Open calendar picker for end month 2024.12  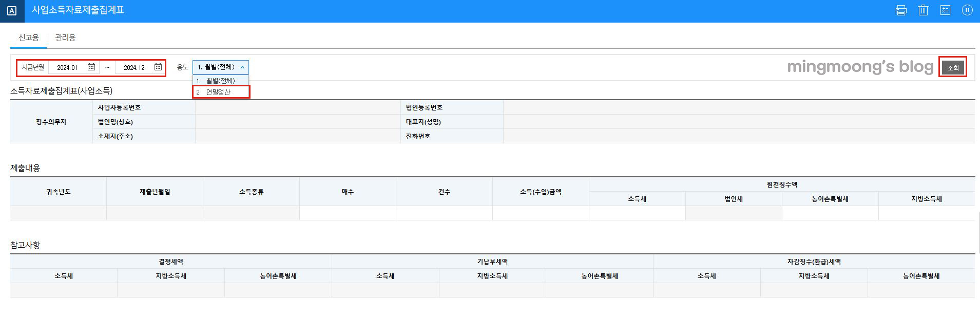coord(158,67)
